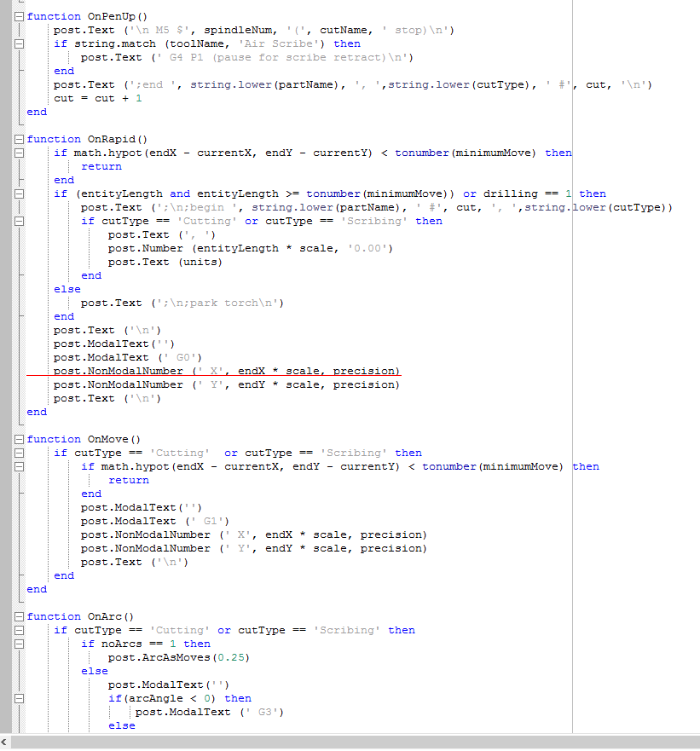Click the NonModalNumber ' X' line in OnMove
Viewport: 700px width, 751px height.
253,535
